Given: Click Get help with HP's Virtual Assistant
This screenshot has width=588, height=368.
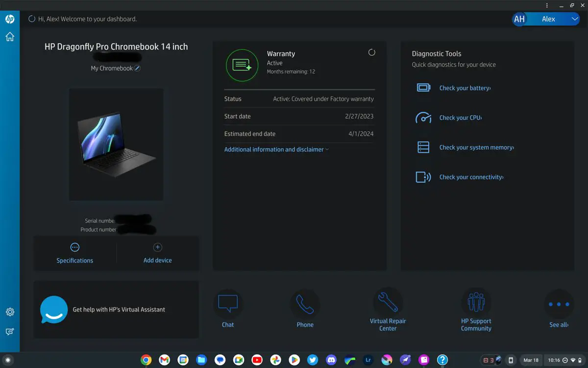Looking at the screenshot, I should click(x=119, y=310).
